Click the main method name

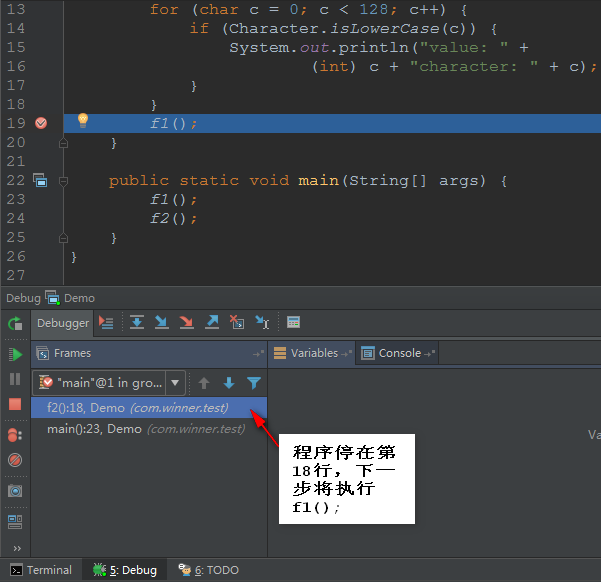click(319, 180)
